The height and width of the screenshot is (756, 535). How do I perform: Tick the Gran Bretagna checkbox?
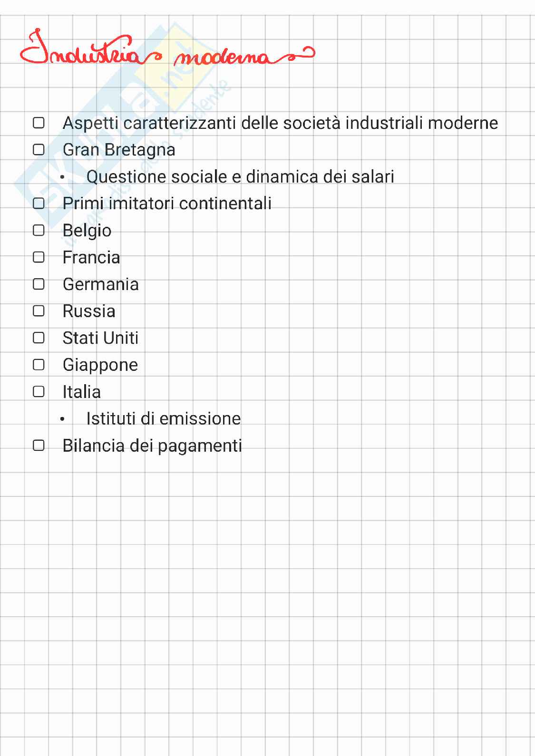click(39, 150)
